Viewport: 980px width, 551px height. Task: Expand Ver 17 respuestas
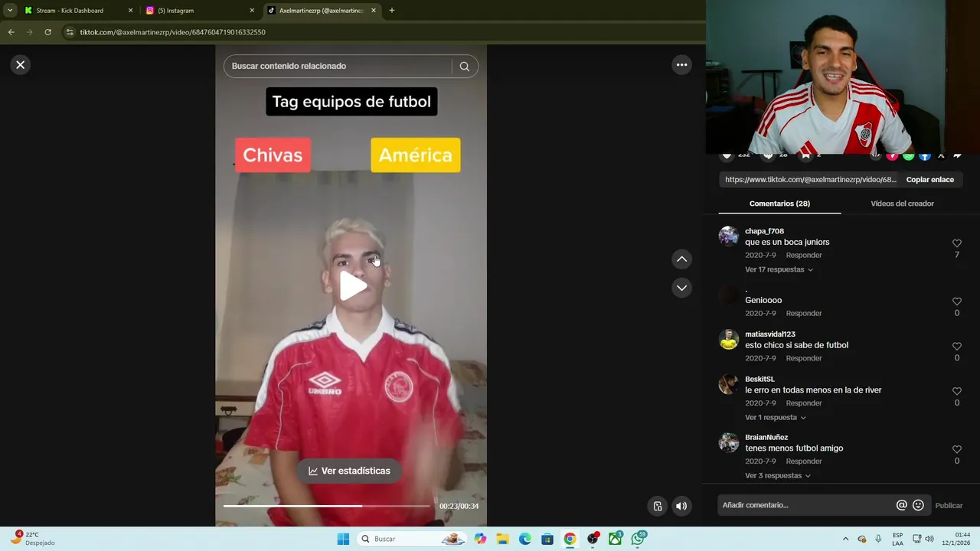[x=779, y=269]
